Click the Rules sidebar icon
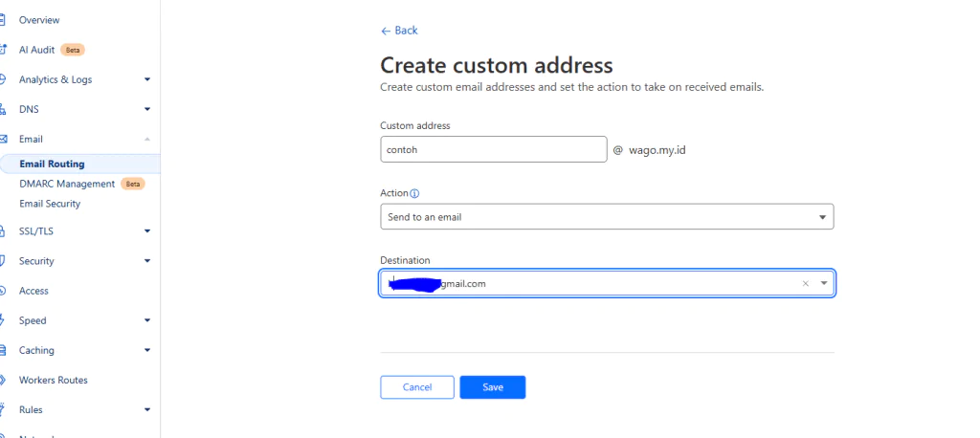 [x=4, y=409]
